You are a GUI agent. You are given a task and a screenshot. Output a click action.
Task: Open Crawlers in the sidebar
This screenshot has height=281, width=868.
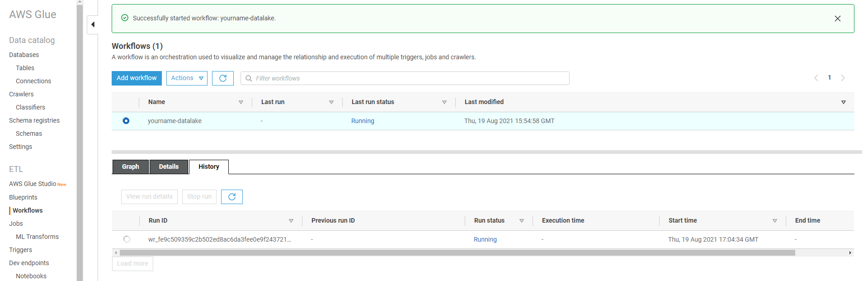(21, 94)
